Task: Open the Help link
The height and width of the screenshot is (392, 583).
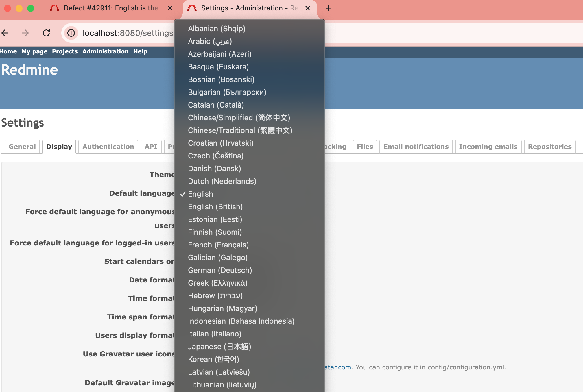Action: [140, 51]
